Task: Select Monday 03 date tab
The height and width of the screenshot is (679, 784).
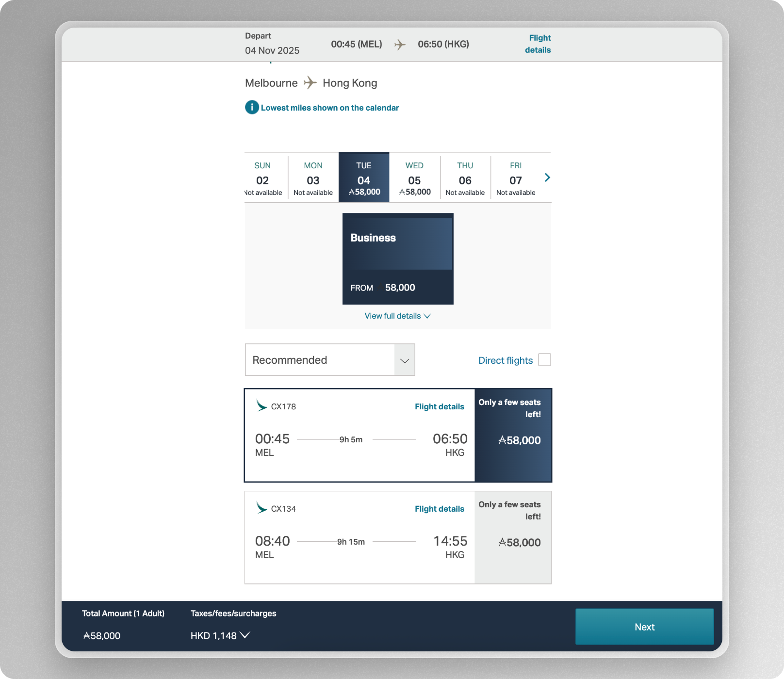Action: click(x=313, y=178)
